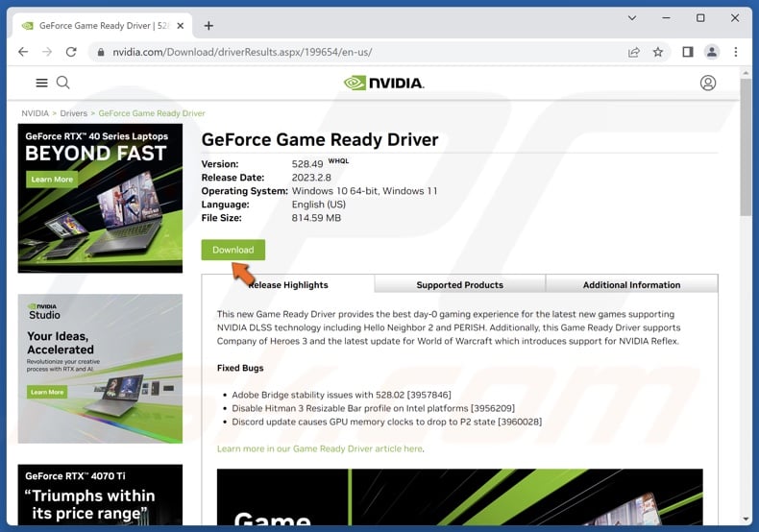Follow Drivers breadcrumb link

point(74,113)
